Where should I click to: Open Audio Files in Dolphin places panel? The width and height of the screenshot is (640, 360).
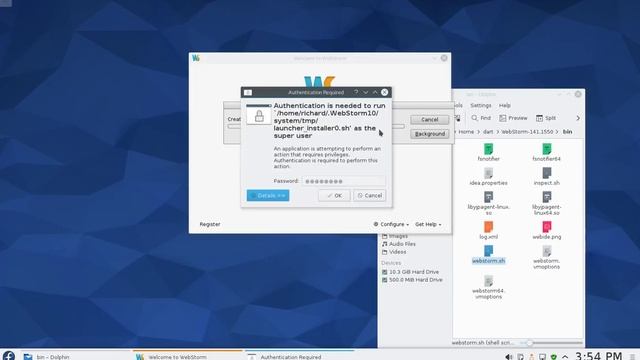[398, 244]
